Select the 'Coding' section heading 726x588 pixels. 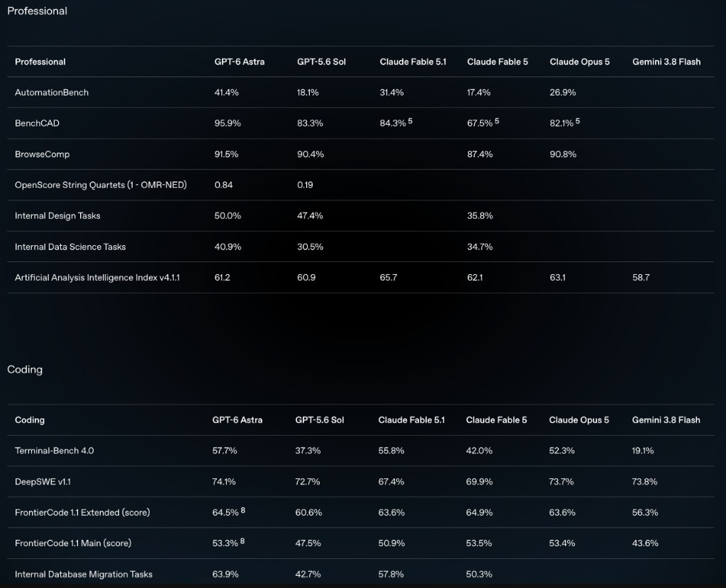pos(25,369)
